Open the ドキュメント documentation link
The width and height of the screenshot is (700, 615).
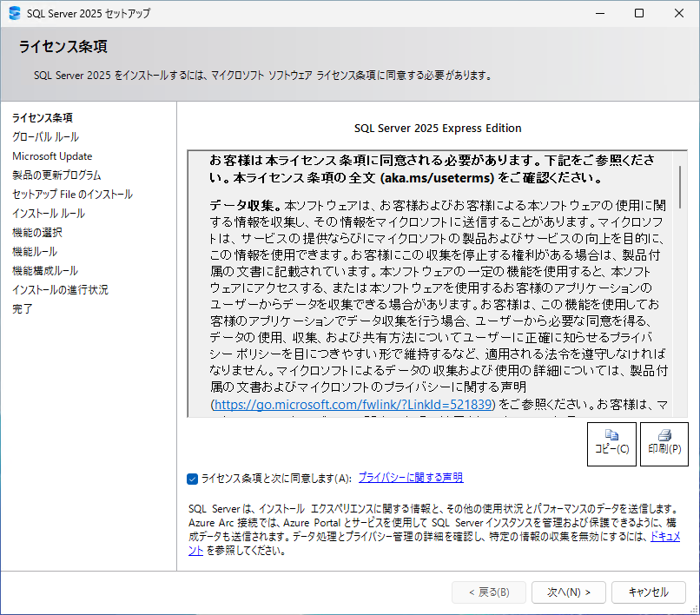click(x=665, y=537)
